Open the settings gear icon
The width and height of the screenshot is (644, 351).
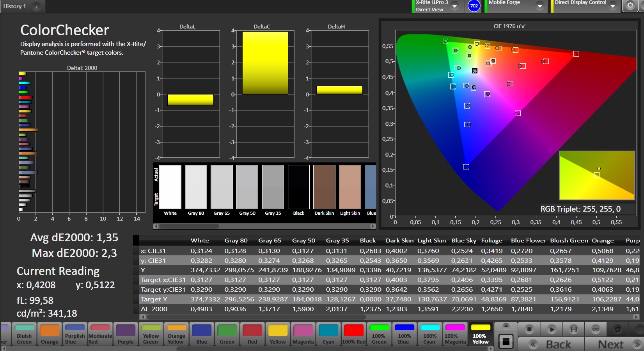click(630, 5)
